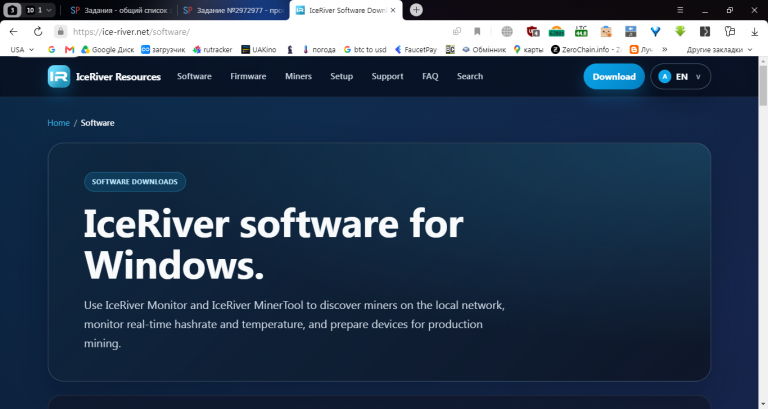Open the Firmware nav menu item
The width and height of the screenshot is (768, 409).
coord(248,76)
